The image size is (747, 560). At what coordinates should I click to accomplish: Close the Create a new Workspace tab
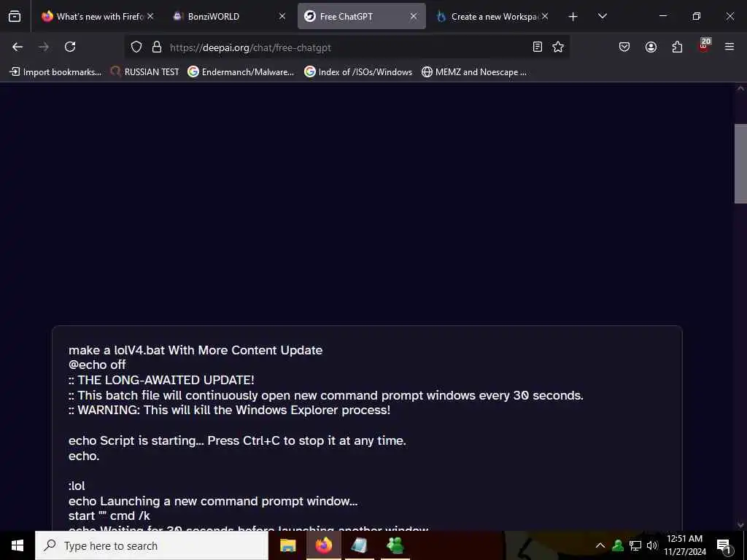click(x=544, y=16)
